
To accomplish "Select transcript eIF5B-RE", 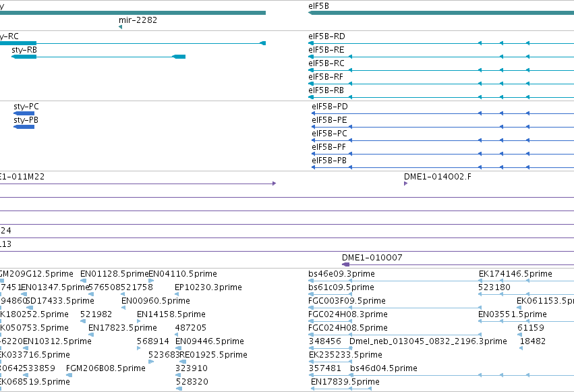I will click(x=326, y=50).
